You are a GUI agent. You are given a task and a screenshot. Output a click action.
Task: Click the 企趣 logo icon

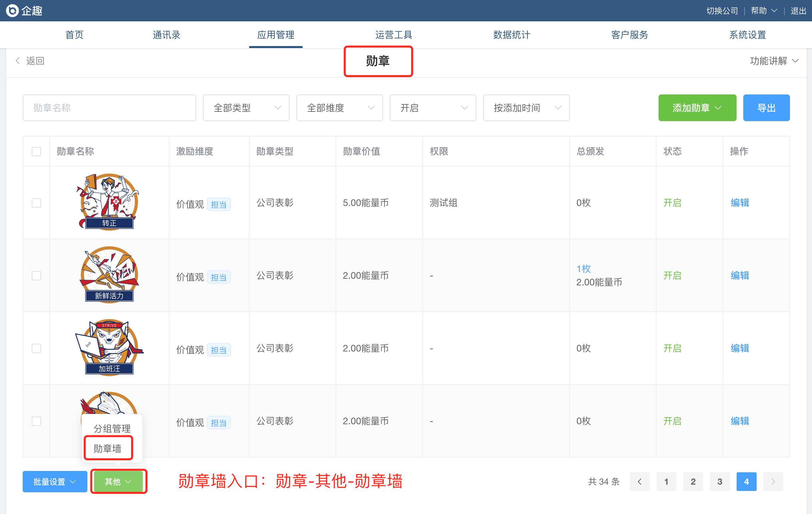pos(12,10)
